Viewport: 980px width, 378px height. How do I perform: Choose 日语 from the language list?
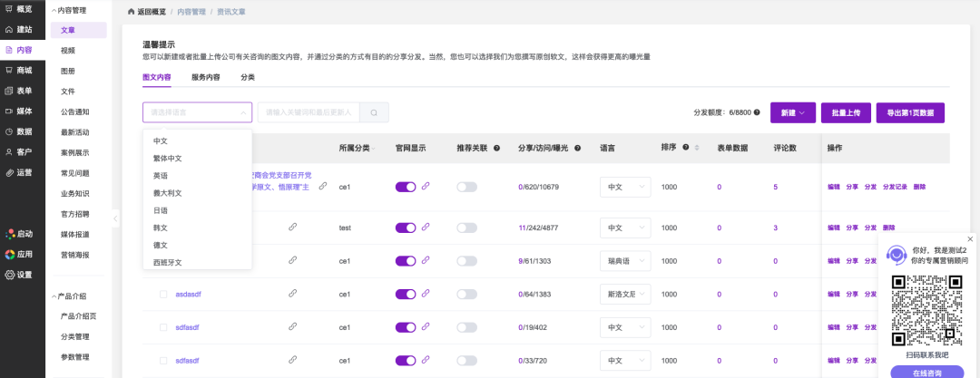[x=161, y=210]
